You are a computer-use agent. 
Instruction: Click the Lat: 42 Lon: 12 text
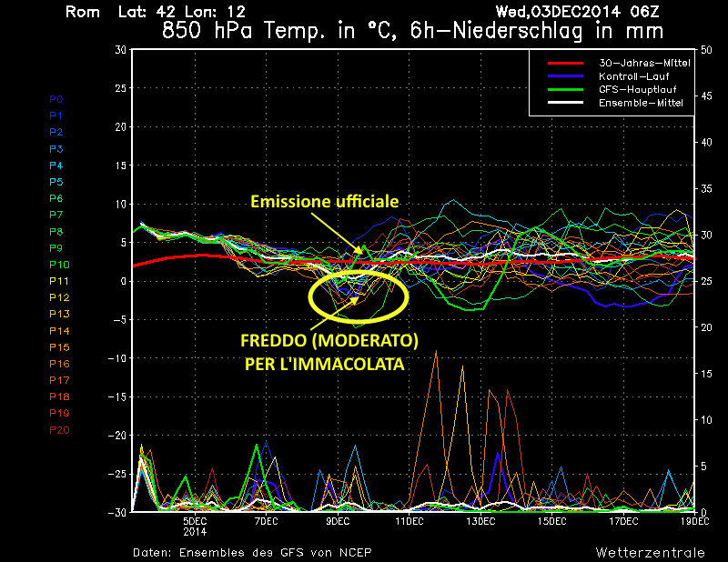[x=181, y=12]
